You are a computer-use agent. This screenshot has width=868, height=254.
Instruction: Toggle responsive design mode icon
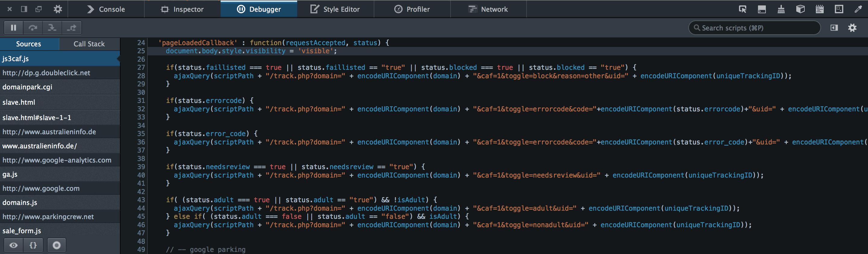coord(839,9)
